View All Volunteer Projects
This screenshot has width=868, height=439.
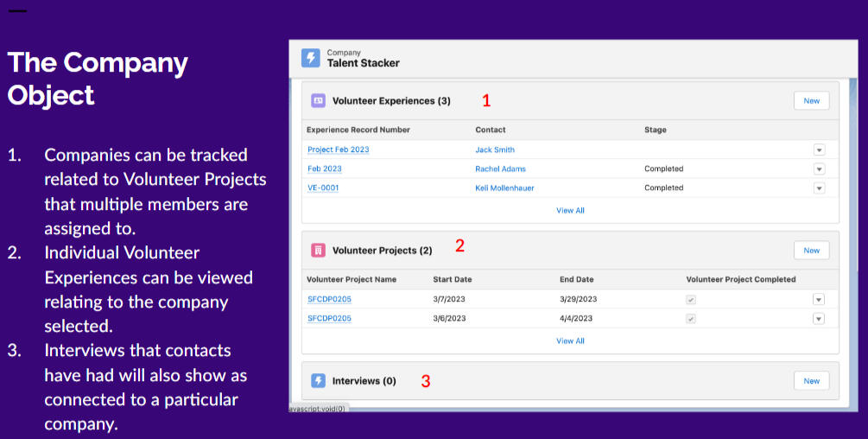(570, 340)
